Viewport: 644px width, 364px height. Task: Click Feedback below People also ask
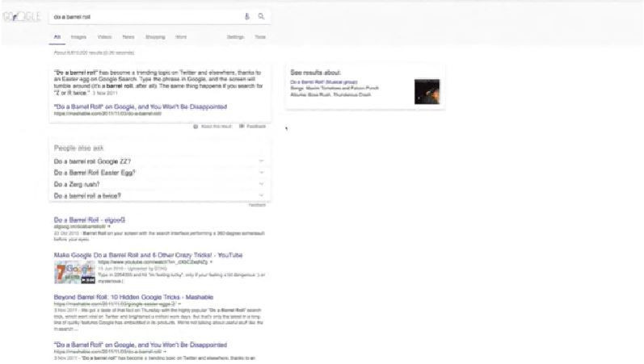[257, 205]
